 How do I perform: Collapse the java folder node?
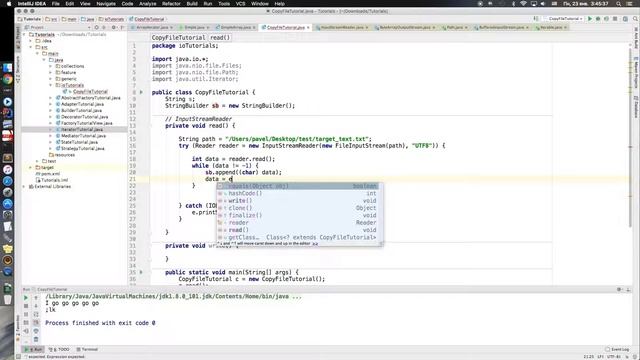click(44, 60)
